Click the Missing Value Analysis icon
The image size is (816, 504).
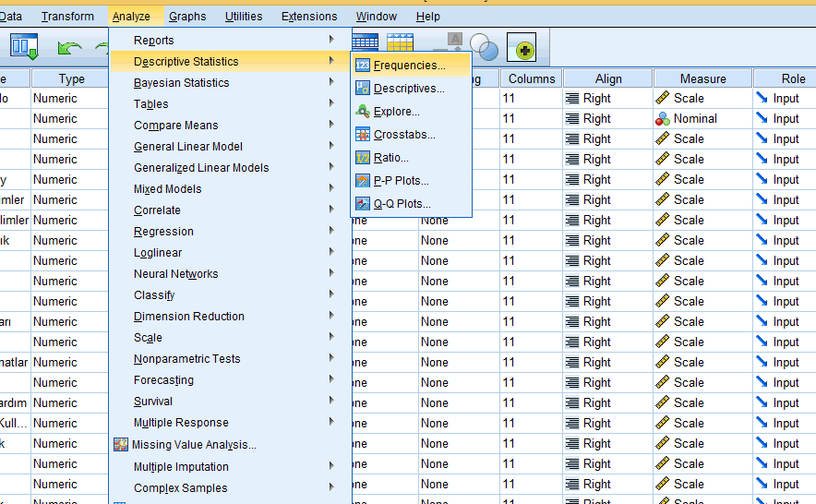[120, 445]
